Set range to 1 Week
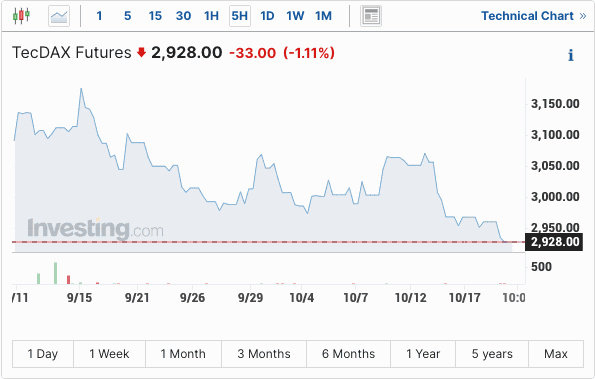Viewport: 595px width, 379px height. pos(109,354)
